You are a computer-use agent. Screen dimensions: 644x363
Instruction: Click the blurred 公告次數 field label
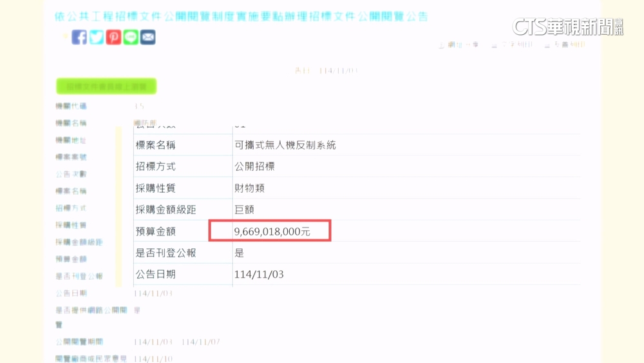[x=71, y=174]
